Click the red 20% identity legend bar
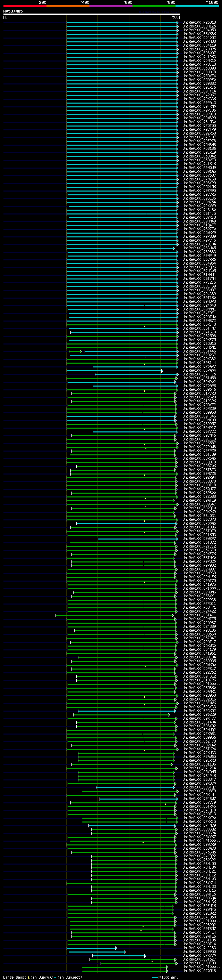Viewport: 222px width, 980px height. [x=25, y=6]
